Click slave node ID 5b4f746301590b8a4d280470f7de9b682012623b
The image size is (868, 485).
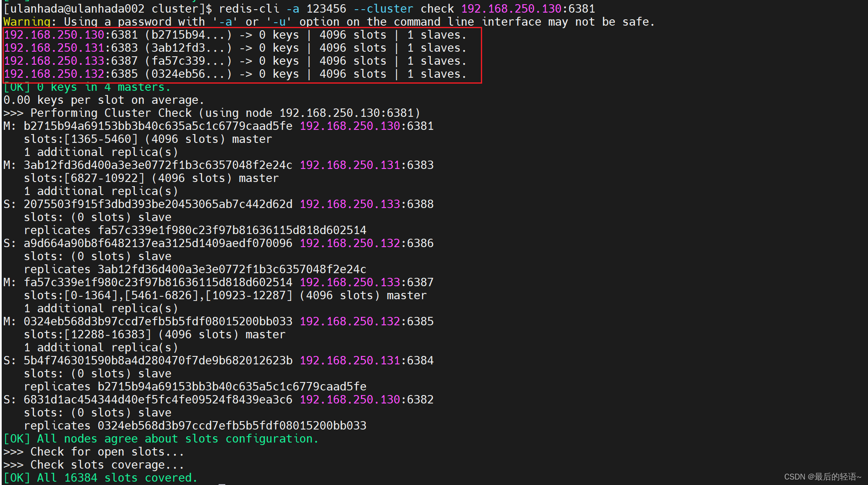158,361
